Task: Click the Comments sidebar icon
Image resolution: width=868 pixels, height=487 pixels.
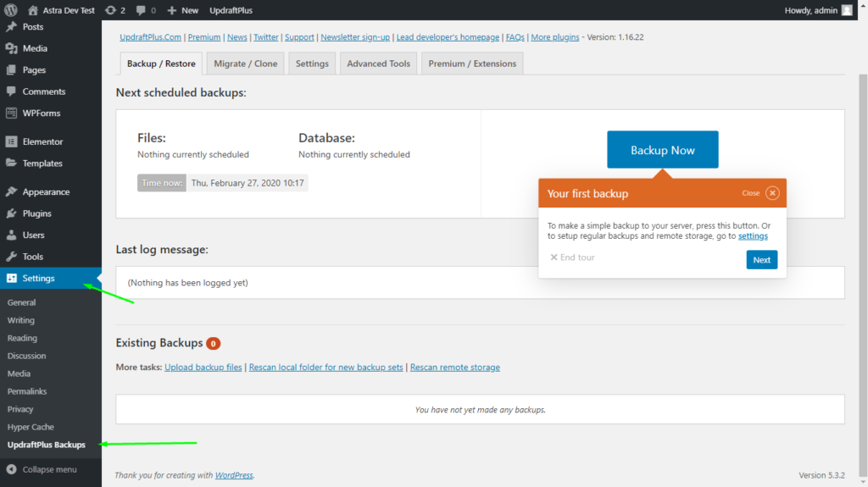Action: pos(11,91)
